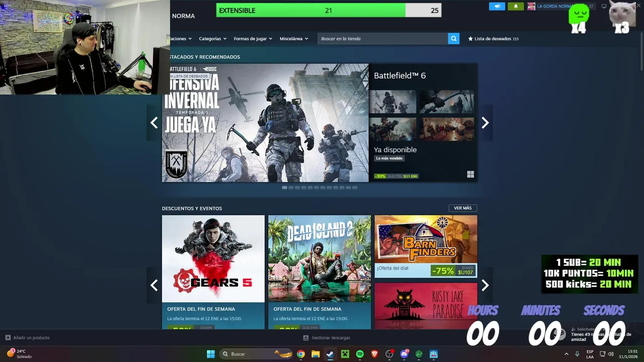Click the Battlefield™ 6 title text
The image size is (644, 362).
(x=399, y=75)
